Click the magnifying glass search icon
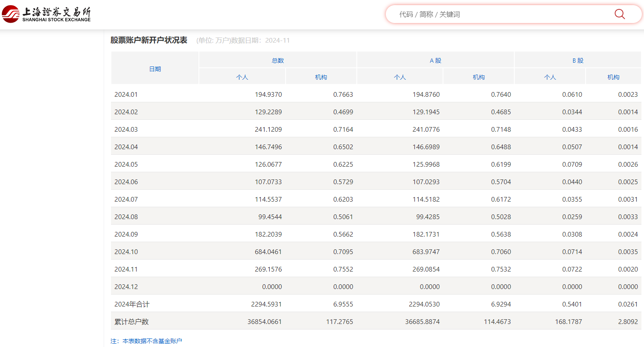The width and height of the screenshot is (644, 347). [x=619, y=14]
